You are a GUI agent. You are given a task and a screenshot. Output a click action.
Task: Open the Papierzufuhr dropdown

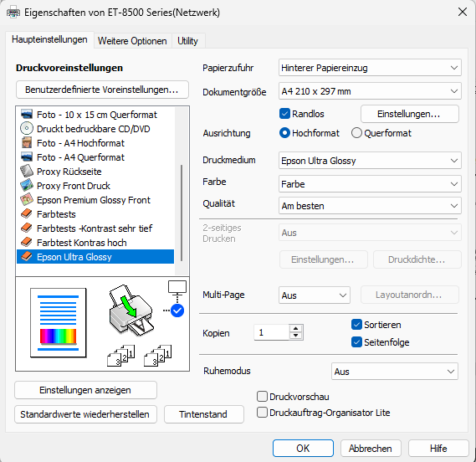[370, 68]
